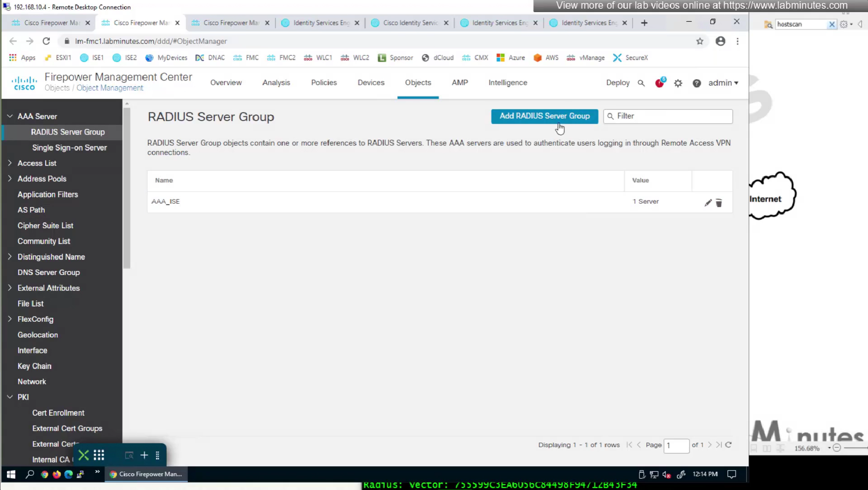
Task: Reload the browser page
Action: (x=46, y=41)
